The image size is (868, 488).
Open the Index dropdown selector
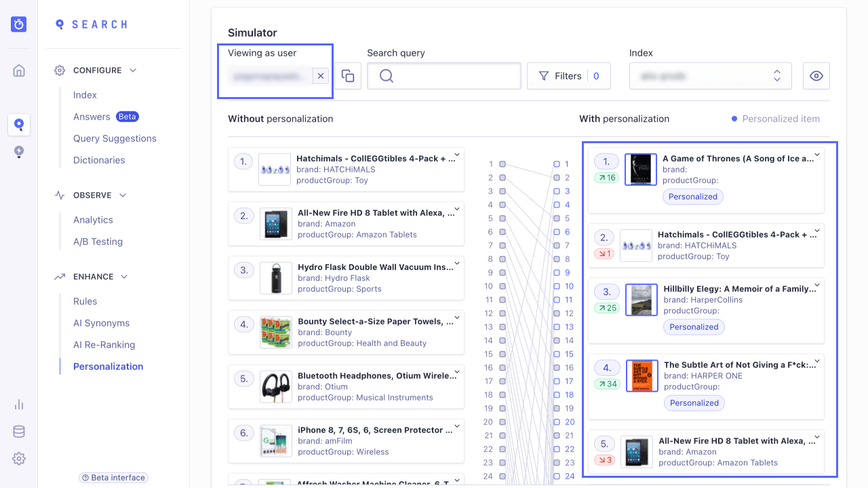click(710, 76)
